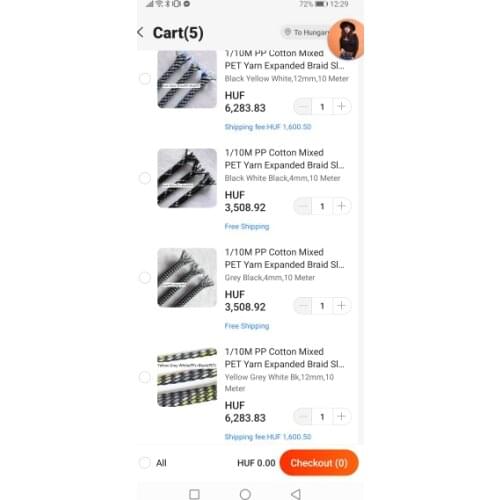Tap the back arrow beside Cart(5)
This screenshot has height=500, width=500.
coord(141,33)
